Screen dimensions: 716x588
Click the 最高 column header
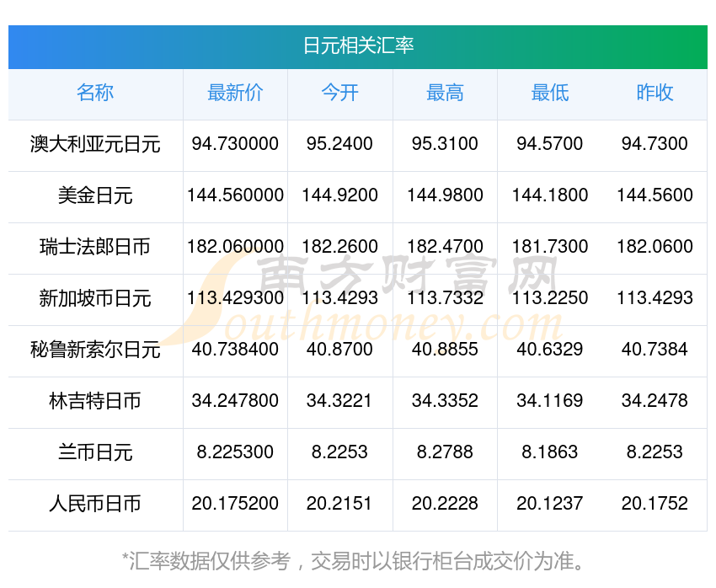coord(445,94)
